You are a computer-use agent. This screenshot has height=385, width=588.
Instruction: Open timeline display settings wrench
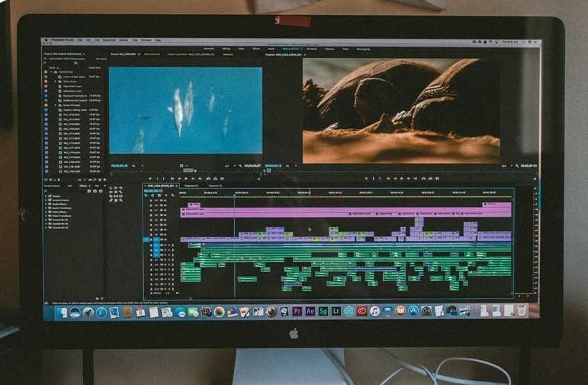(173, 195)
